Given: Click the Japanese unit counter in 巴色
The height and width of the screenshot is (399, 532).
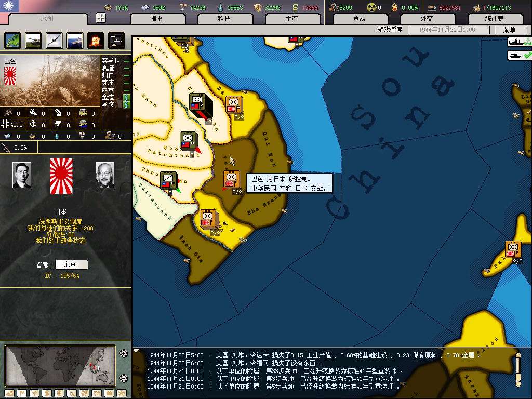Looking at the screenshot, I should [232, 180].
